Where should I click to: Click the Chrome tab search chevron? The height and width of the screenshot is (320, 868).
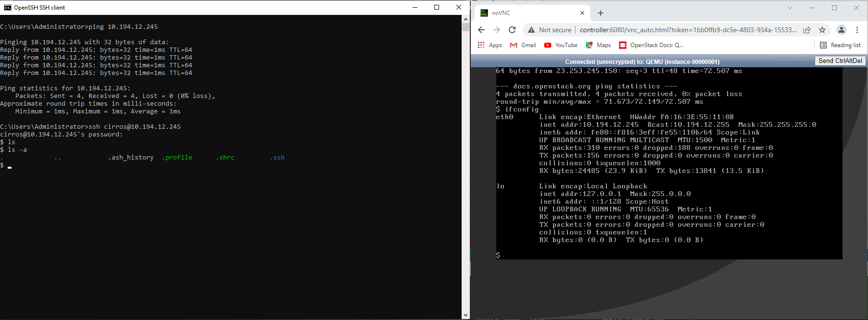tap(790, 8)
